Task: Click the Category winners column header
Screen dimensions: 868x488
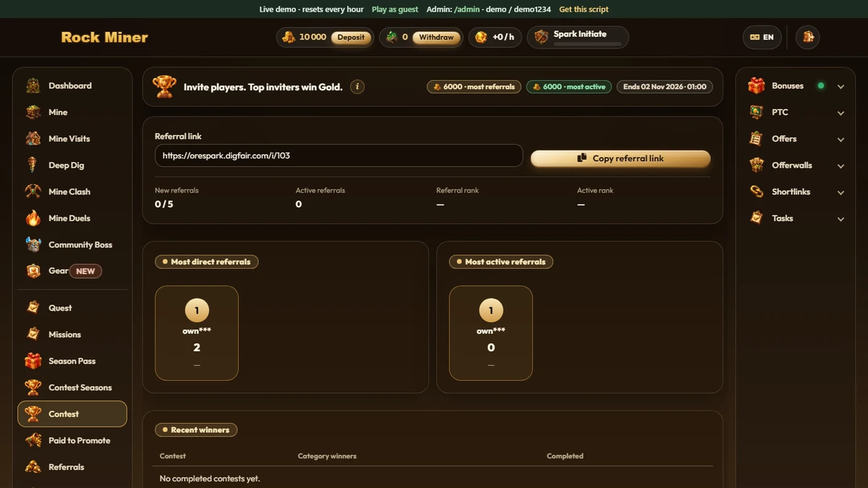Action: (327, 456)
